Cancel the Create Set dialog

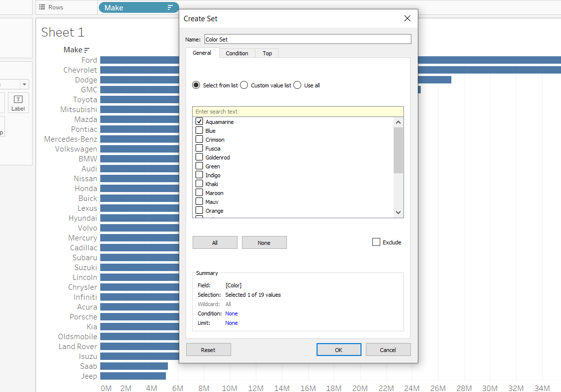click(388, 350)
